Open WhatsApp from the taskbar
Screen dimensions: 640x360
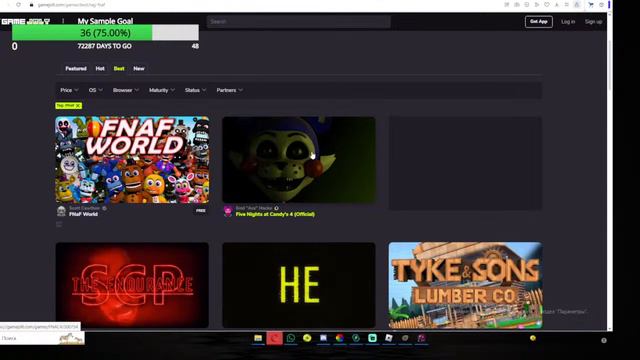291,338
